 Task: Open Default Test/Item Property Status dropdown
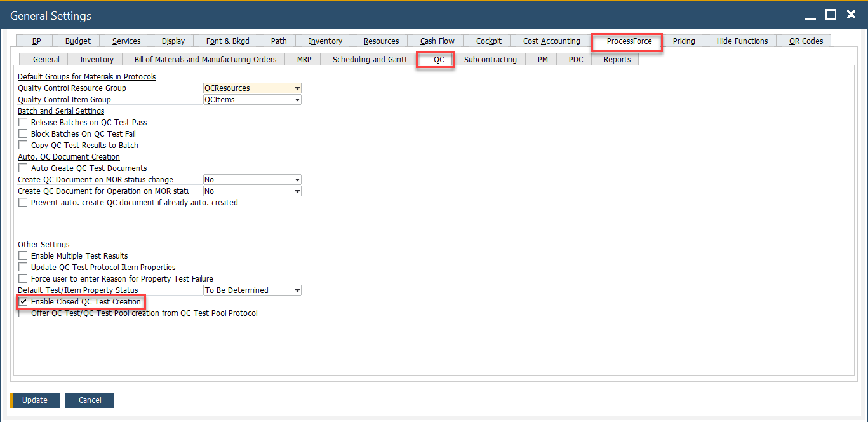click(x=297, y=290)
